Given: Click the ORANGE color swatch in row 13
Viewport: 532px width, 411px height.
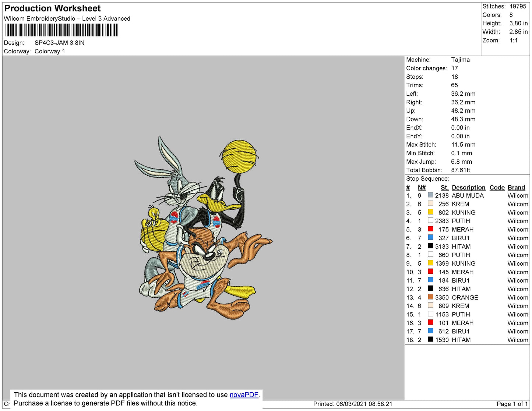Looking at the screenshot, I should [430, 297].
